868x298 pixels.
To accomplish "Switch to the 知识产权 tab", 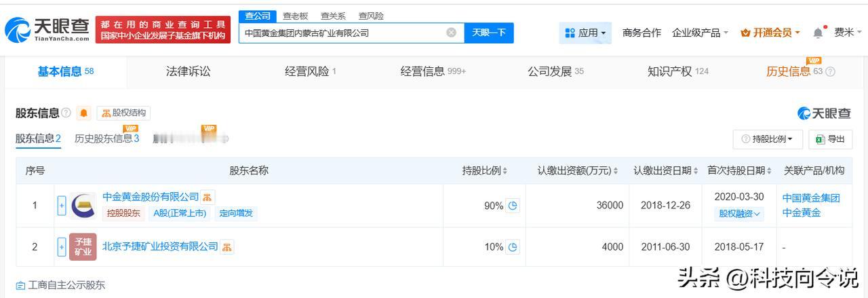I will [x=677, y=71].
